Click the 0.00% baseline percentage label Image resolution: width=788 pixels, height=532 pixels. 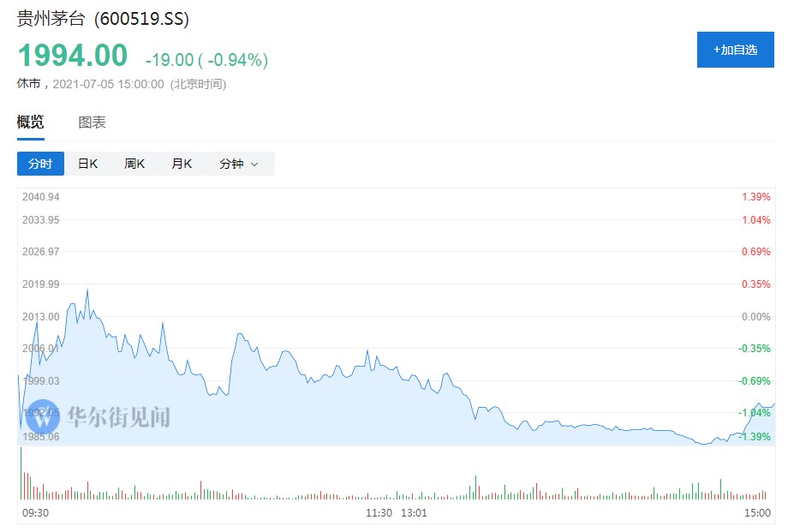[755, 317]
